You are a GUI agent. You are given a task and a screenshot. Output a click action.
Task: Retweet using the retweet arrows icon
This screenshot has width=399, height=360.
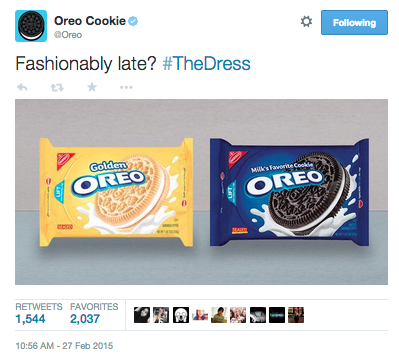tap(57, 88)
